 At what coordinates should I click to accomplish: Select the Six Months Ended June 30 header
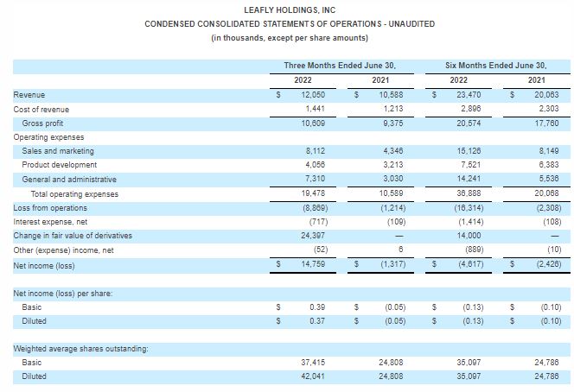click(496, 66)
